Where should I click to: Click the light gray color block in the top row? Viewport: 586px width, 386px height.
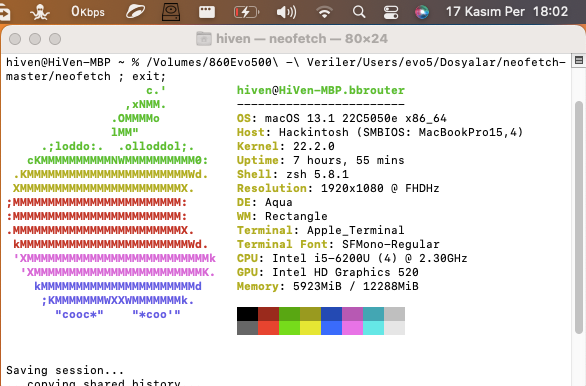pyautogui.click(x=394, y=314)
